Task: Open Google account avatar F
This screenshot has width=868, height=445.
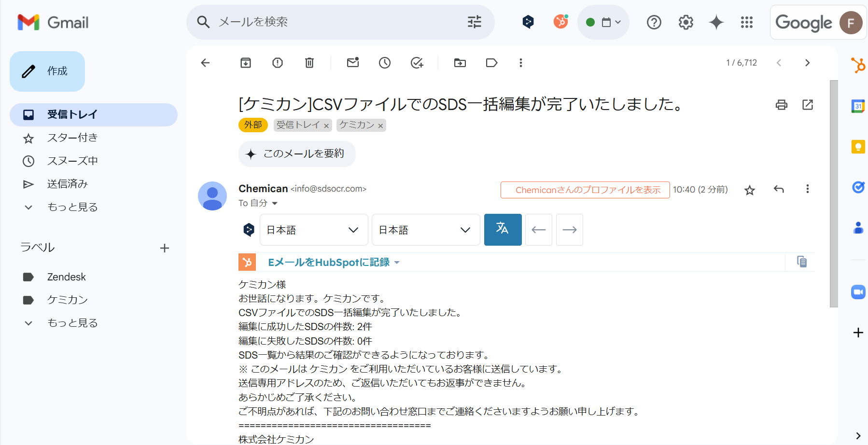Action: click(851, 23)
